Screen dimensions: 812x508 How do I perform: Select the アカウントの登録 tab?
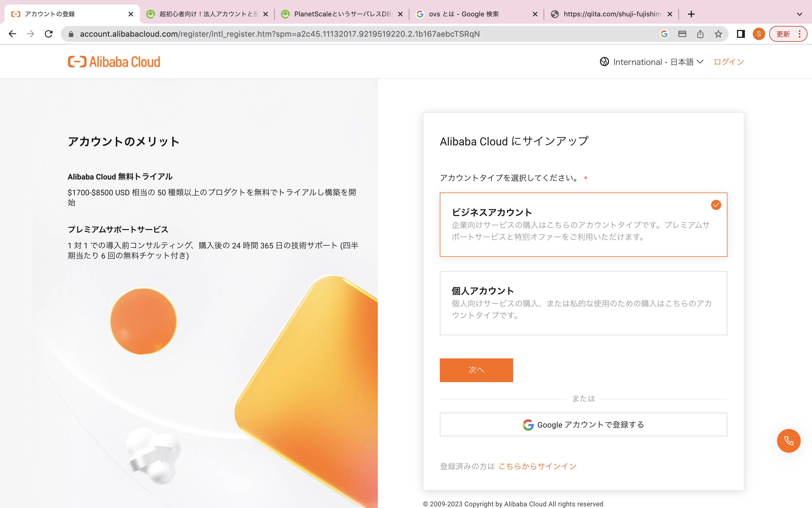point(72,14)
